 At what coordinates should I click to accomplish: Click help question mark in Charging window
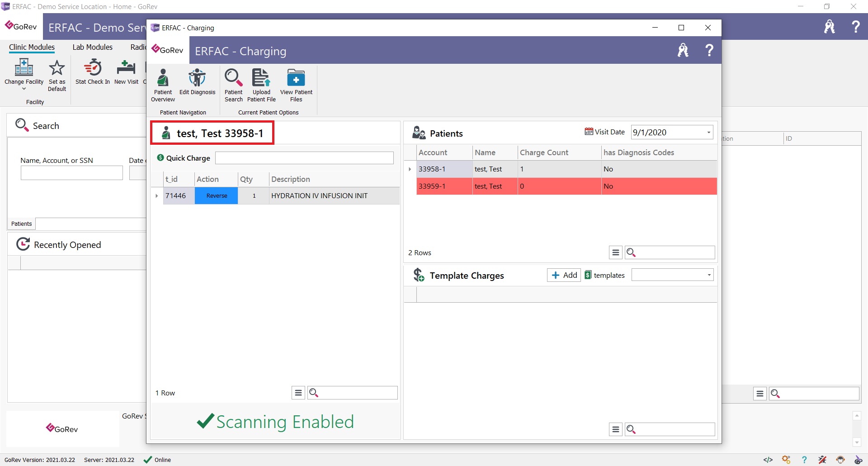pos(709,50)
